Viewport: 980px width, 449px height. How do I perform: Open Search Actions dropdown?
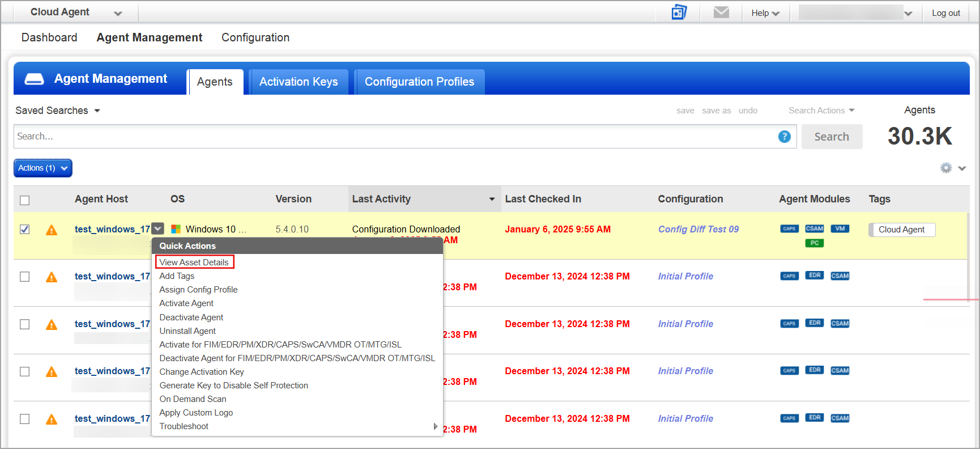(x=821, y=111)
